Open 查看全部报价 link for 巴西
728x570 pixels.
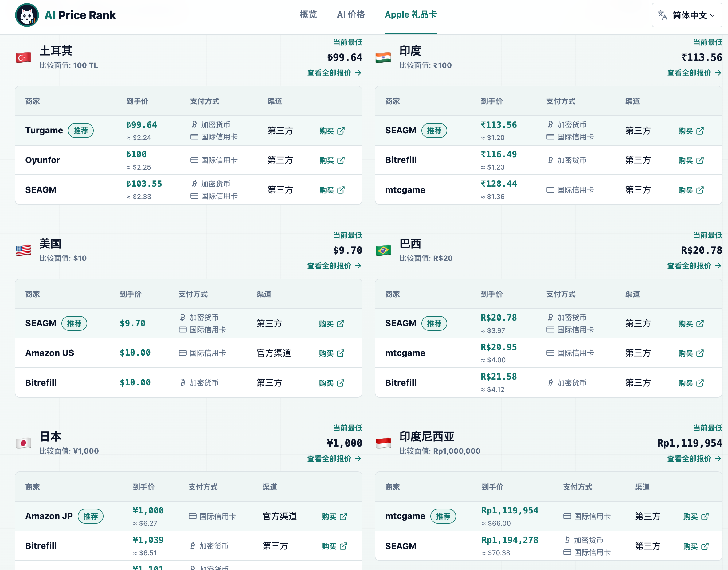pos(695,266)
